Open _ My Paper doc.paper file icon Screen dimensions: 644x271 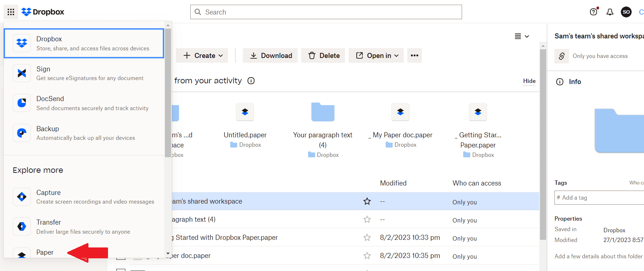click(400, 112)
